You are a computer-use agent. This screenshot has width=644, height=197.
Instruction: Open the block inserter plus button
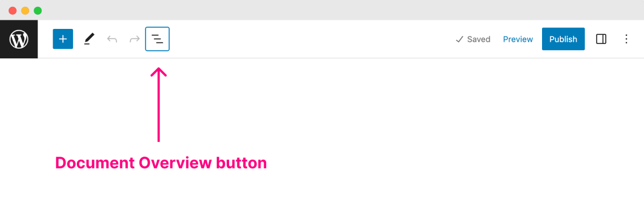(63, 39)
